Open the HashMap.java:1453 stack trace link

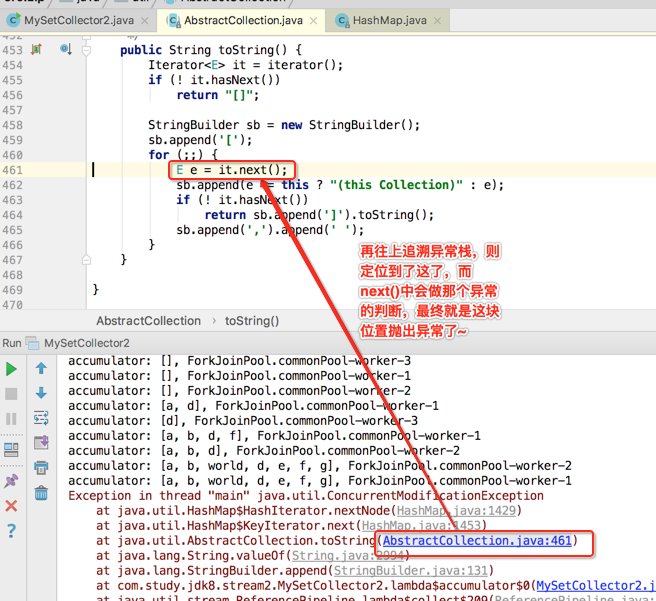point(422,526)
